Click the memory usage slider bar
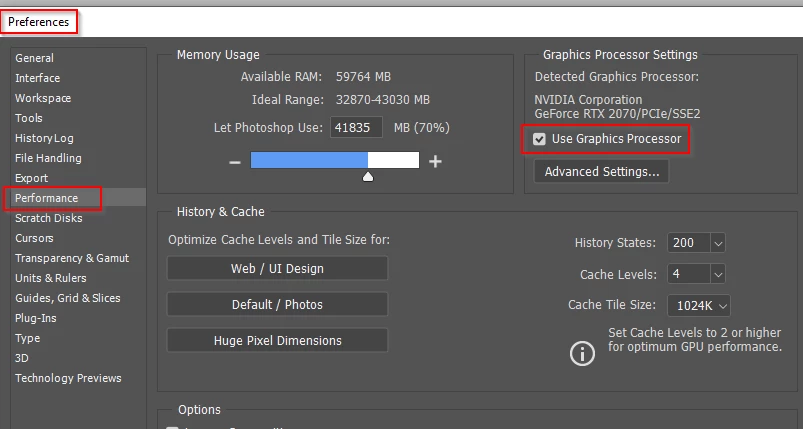803x429 pixels. 335,160
